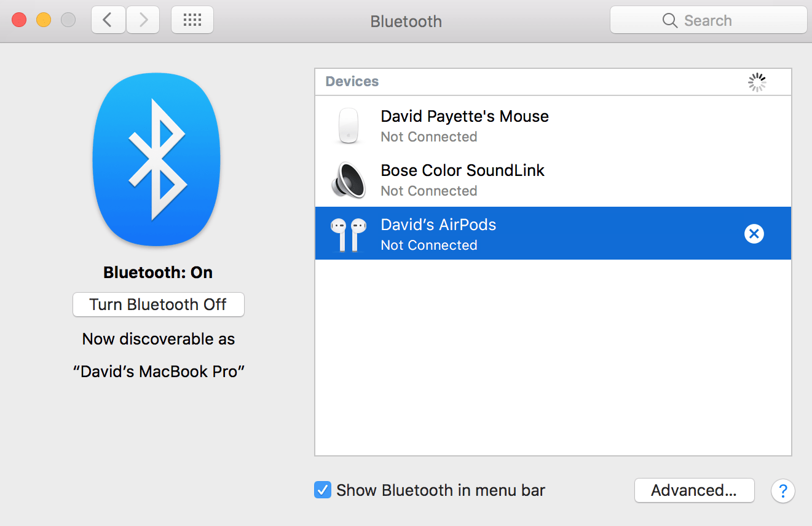Open the Advanced… options
This screenshot has width=812, height=526.
tap(694, 490)
